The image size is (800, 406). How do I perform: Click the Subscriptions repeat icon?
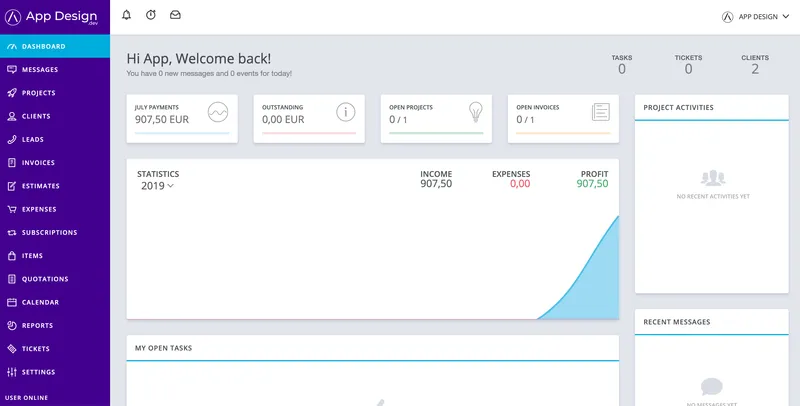point(12,233)
